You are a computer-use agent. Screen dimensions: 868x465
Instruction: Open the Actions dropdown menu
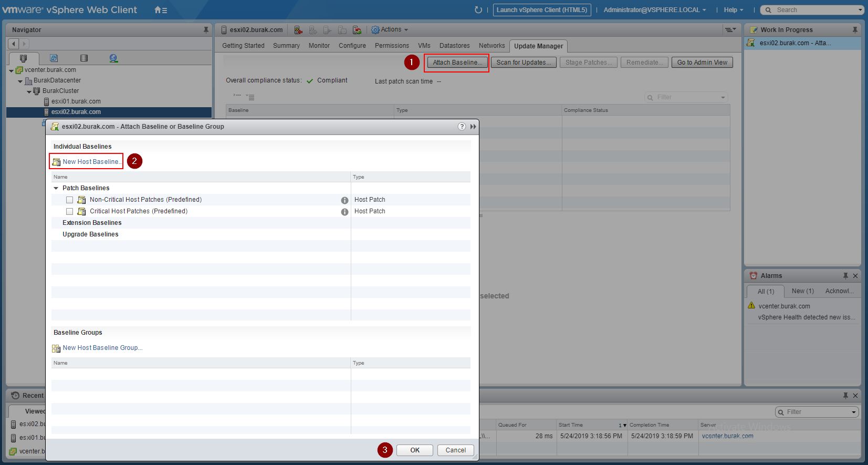(x=390, y=30)
